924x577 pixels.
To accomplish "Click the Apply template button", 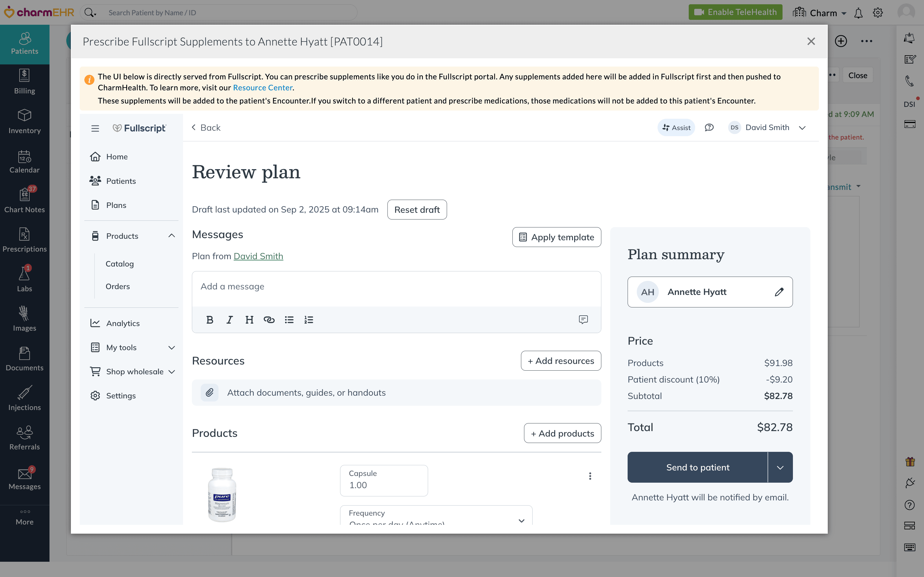I will point(556,237).
